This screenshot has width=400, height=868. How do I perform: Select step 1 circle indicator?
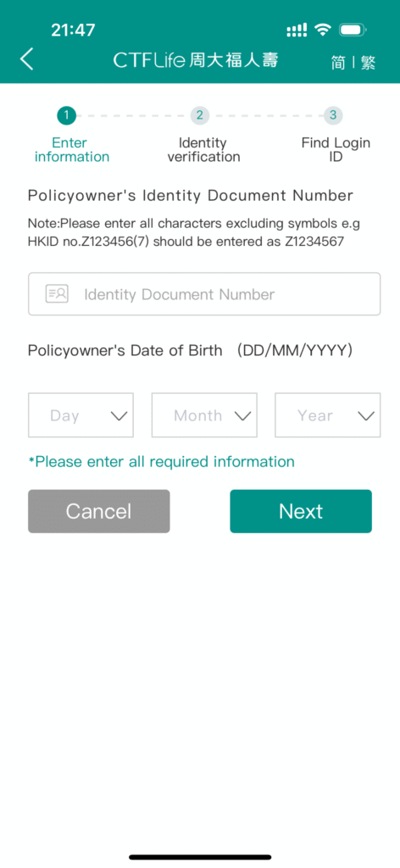[66, 115]
